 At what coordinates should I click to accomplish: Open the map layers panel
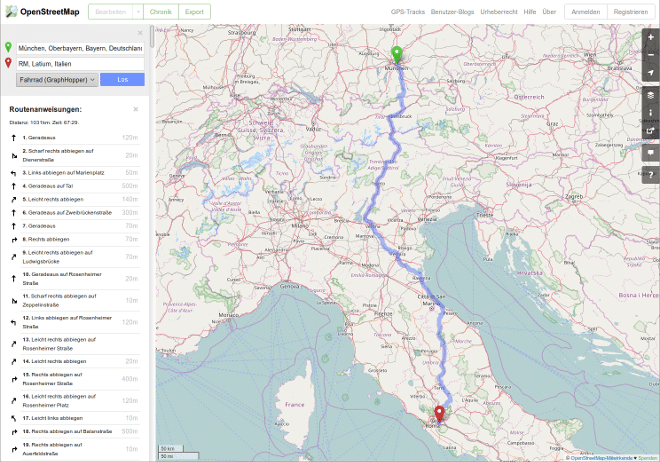click(650, 95)
